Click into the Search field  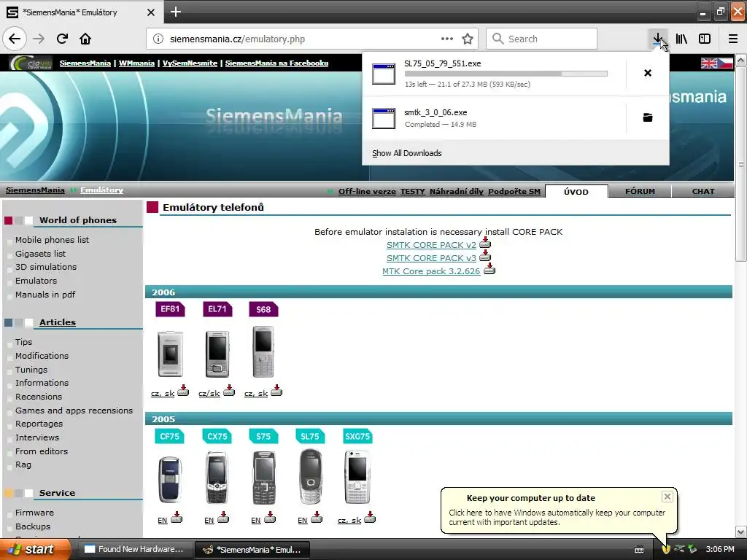542,39
